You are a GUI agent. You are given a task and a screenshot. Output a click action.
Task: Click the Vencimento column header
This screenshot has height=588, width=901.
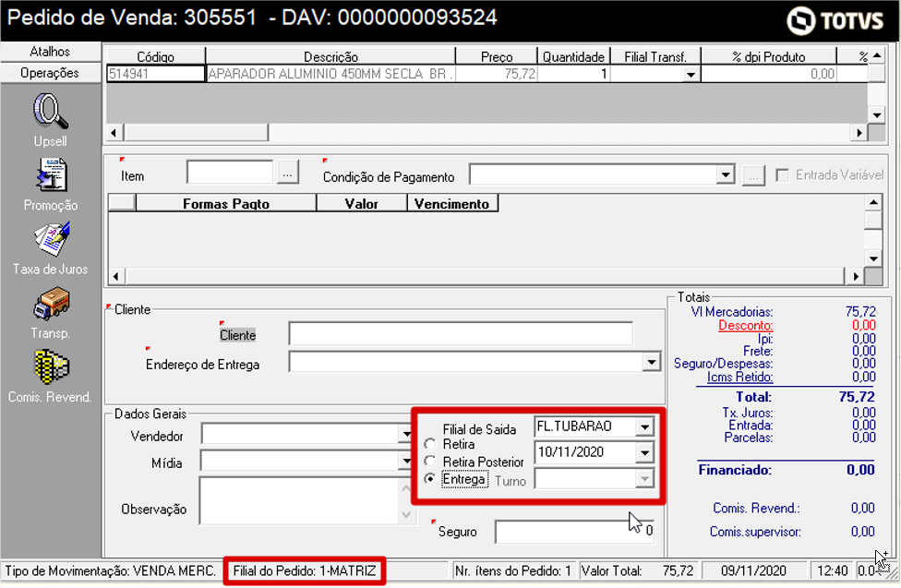click(x=451, y=203)
